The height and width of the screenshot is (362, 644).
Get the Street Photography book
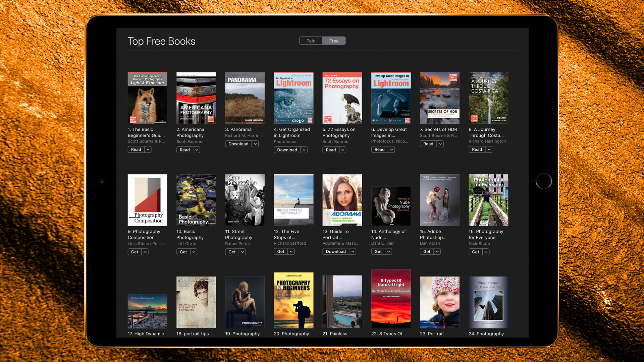click(231, 252)
